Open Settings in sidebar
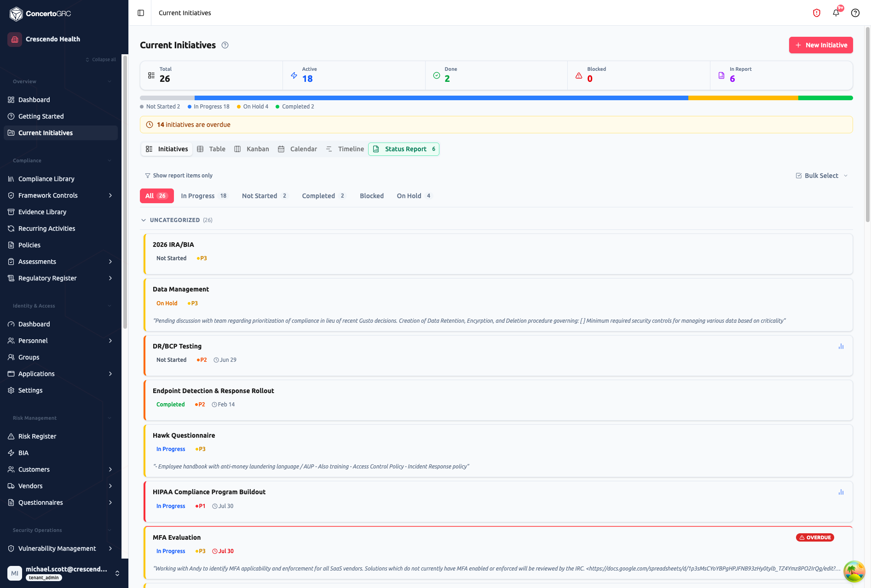871x588 pixels. [61, 390]
